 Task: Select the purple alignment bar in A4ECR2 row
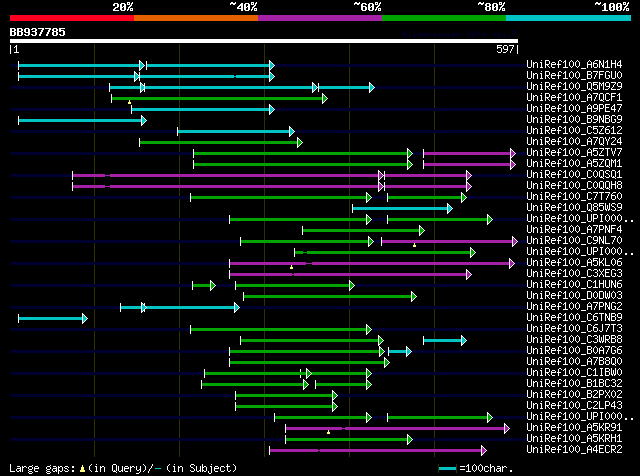378,451
